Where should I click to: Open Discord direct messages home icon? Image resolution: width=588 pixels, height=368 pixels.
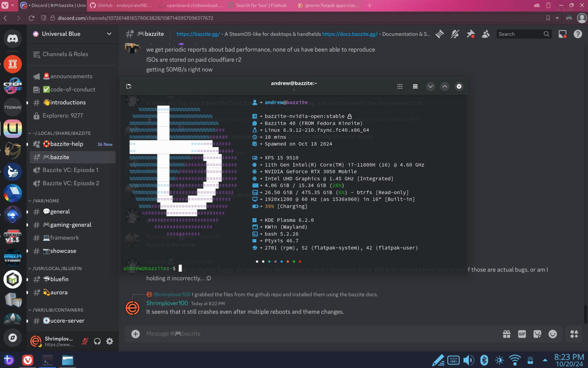[x=12, y=38]
